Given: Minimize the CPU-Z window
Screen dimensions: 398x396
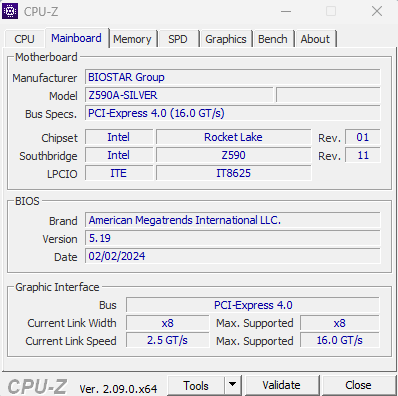Looking at the screenshot, I should [x=286, y=11].
